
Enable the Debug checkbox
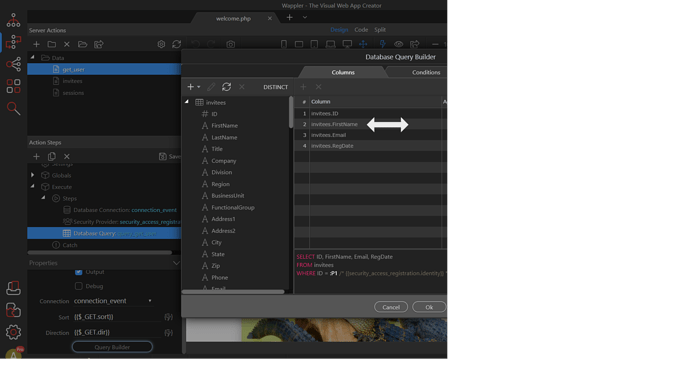tap(79, 286)
